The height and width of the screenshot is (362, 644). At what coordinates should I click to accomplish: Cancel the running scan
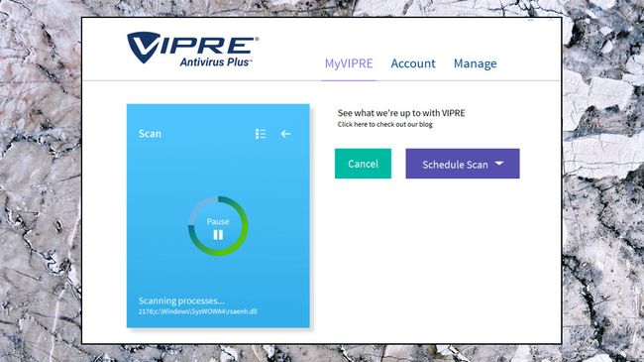363,164
